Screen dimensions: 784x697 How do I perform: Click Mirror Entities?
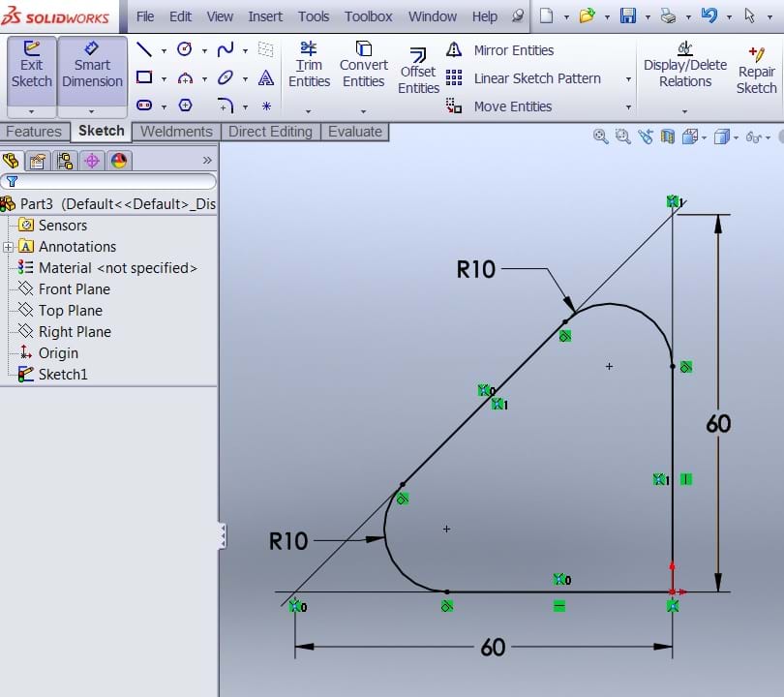[x=514, y=50]
